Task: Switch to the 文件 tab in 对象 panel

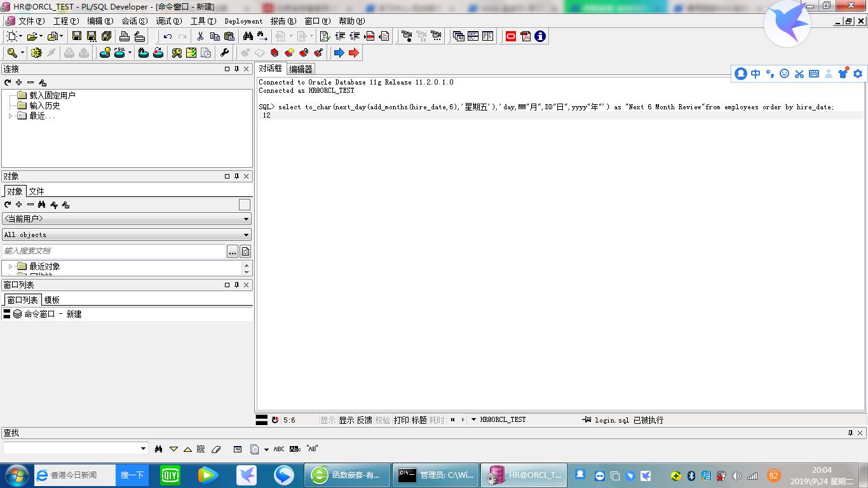Action: [37, 191]
